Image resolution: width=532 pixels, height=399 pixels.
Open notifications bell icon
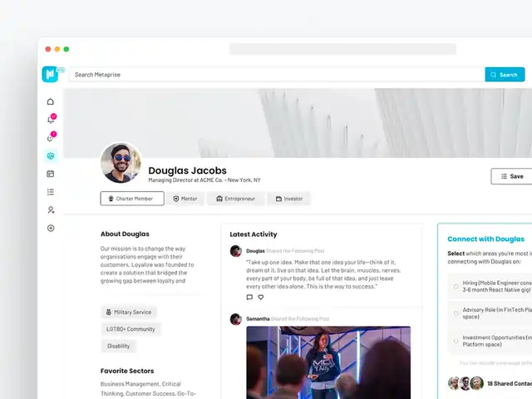coord(51,119)
